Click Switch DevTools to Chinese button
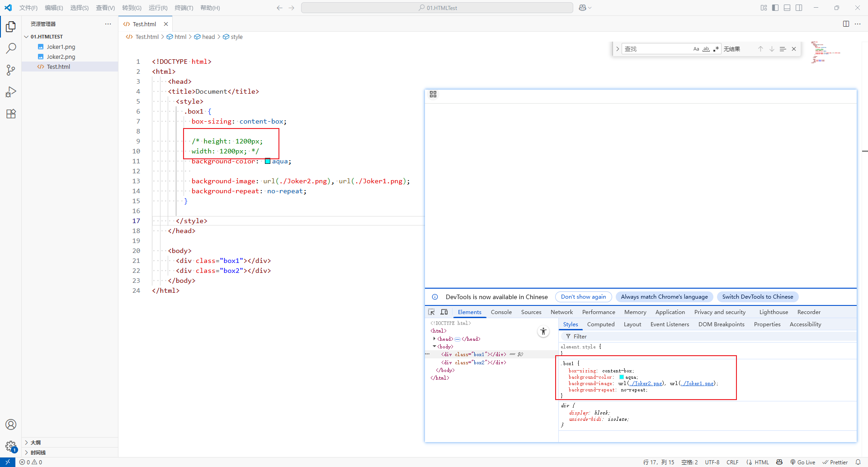 click(758, 297)
